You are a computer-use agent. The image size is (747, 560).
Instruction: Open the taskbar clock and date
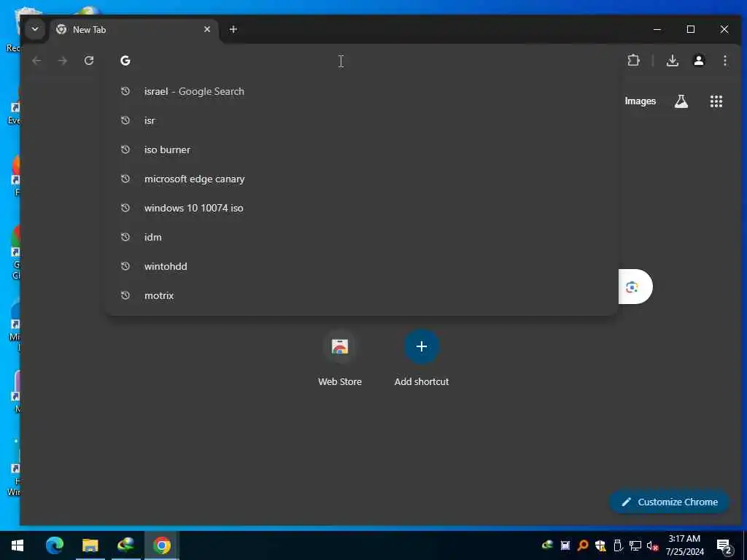tap(684, 545)
